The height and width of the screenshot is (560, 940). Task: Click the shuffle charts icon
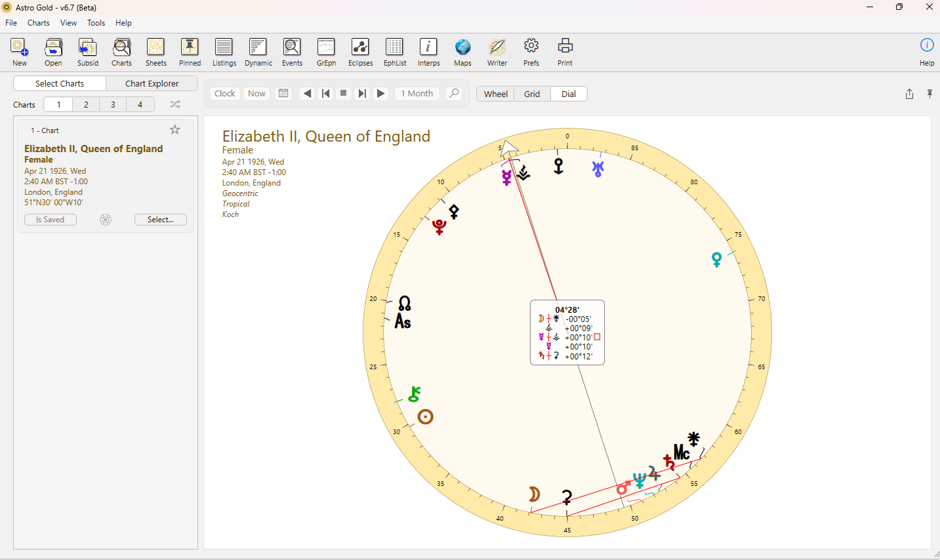(x=174, y=104)
